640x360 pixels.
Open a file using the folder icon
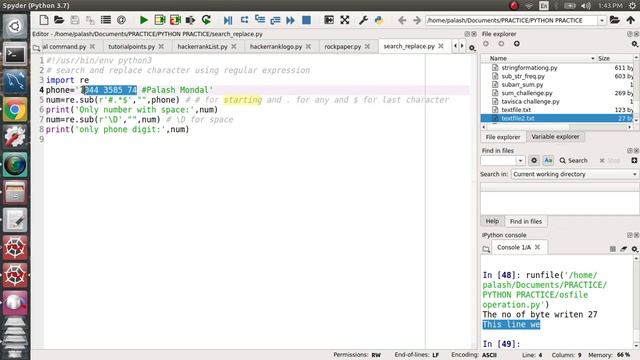59,20
